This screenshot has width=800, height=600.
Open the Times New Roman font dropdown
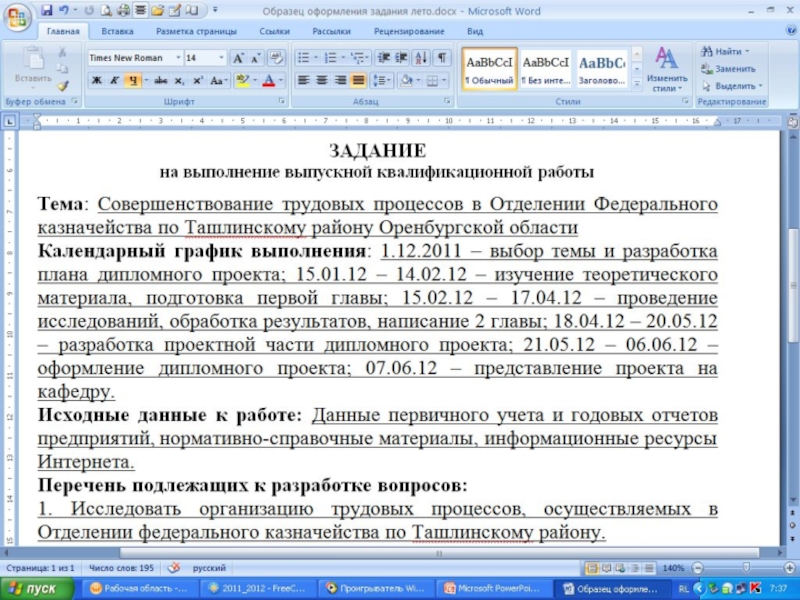[176, 58]
